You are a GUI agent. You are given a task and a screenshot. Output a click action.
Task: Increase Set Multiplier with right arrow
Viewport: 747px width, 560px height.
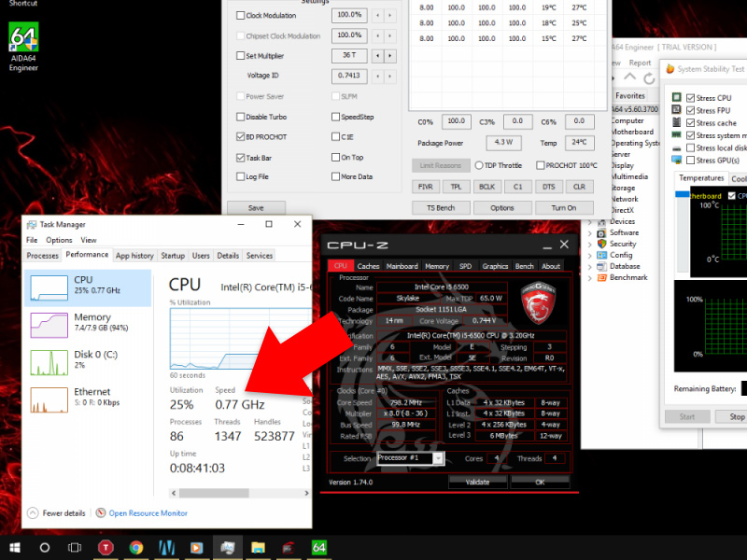click(390, 56)
